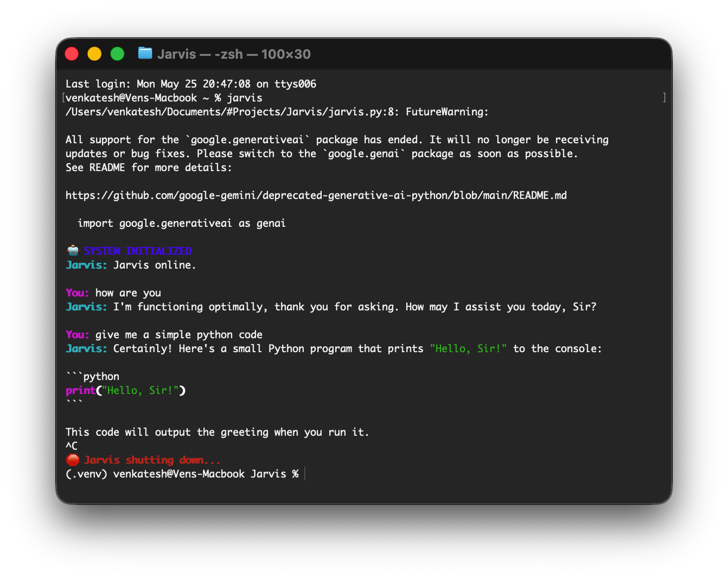Click the 'updates or bug fixes. Please switch' line
This screenshot has height=578, width=728.
[x=322, y=154]
